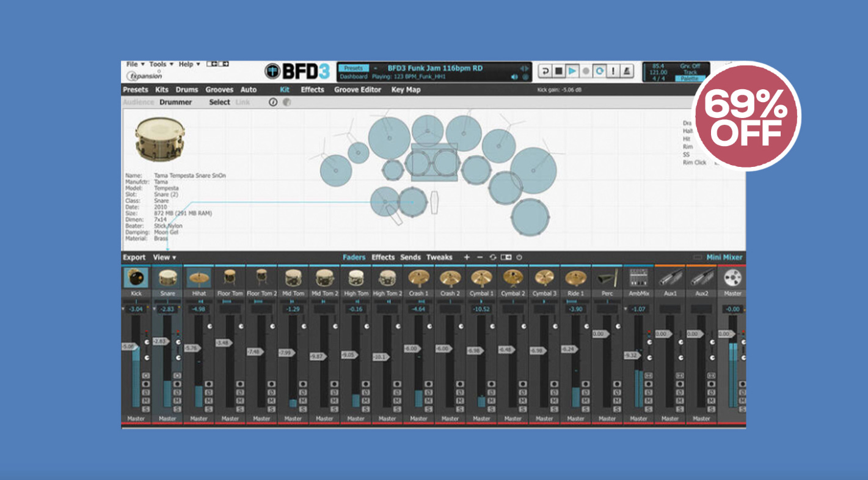Open the Help menu dropdown
Screen dimensions: 868x480
coord(188,64)
